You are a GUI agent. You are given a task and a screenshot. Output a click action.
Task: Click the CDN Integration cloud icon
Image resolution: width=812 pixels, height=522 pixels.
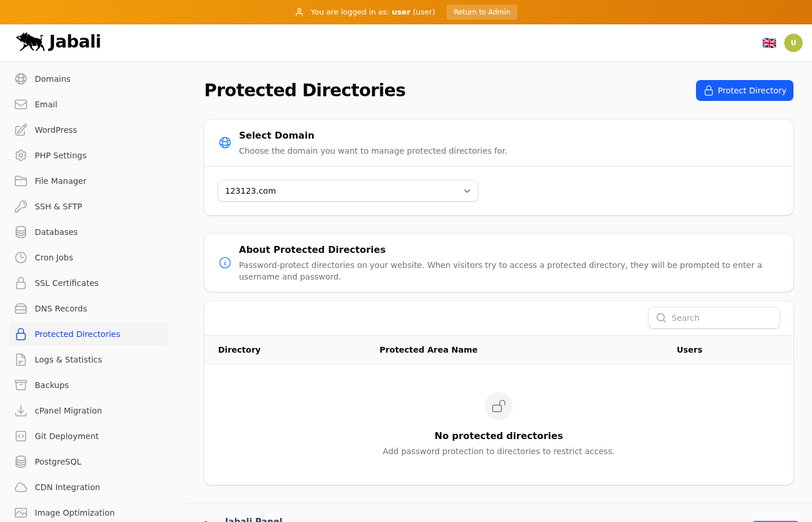[x=21, y=487]
